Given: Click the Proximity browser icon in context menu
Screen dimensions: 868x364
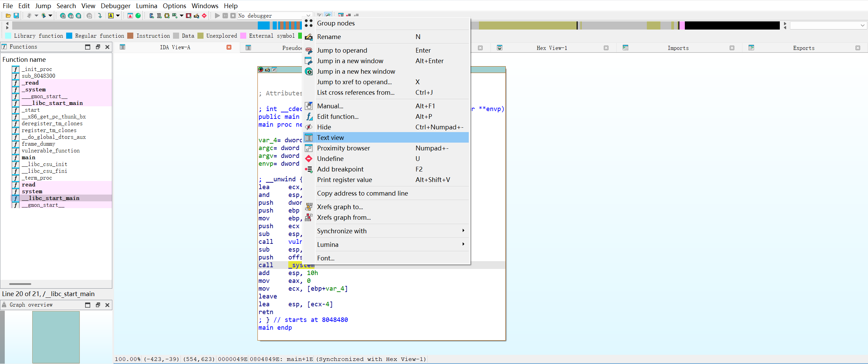Looking at the screenshot, I should pyautogui.click(x=309, y=148).
